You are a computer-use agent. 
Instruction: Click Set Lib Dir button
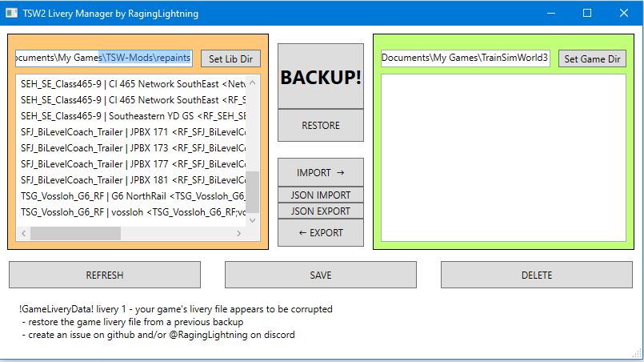230,58
